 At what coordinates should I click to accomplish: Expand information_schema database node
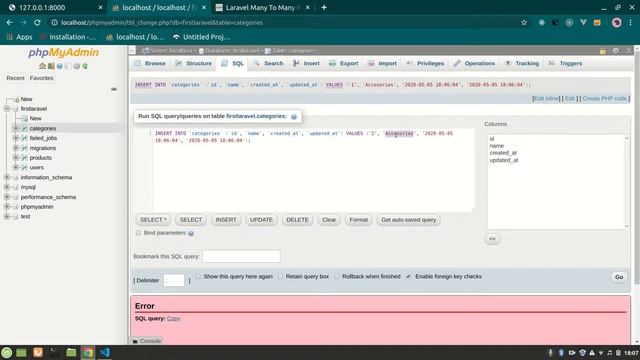pyautogui.click(x=7, y=177)
